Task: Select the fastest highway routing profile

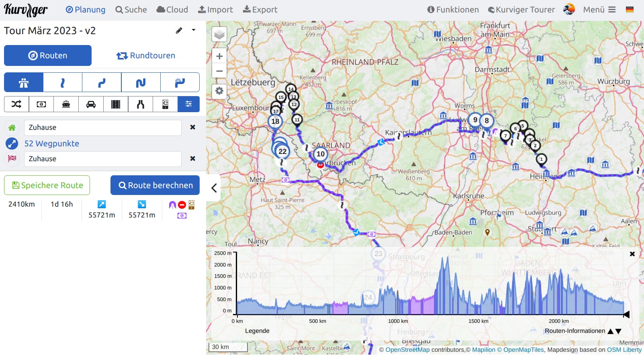Action: coord(24,83)
